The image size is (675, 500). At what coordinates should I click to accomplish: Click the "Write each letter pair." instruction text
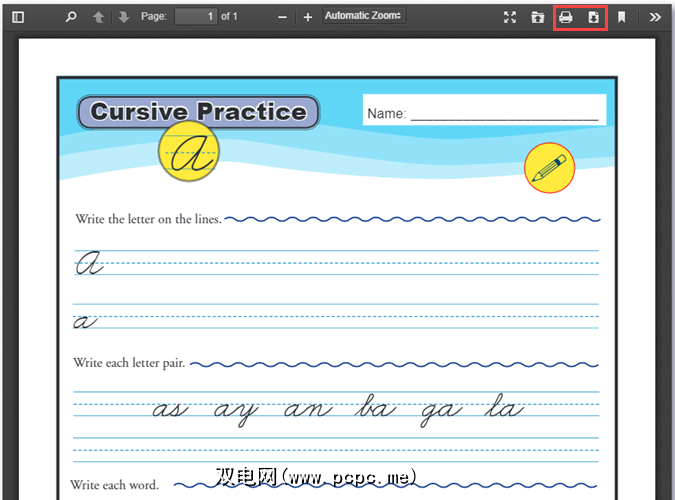129,363
